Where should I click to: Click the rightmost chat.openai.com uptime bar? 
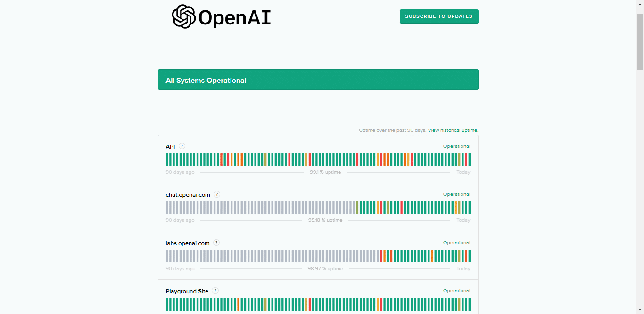(x=469, y=208)
